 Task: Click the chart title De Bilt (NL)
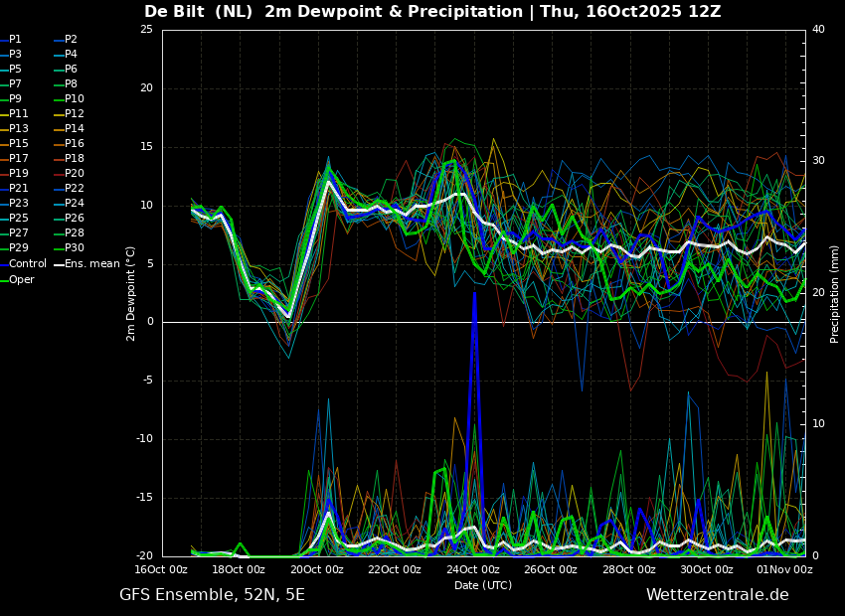click(198, 11)
